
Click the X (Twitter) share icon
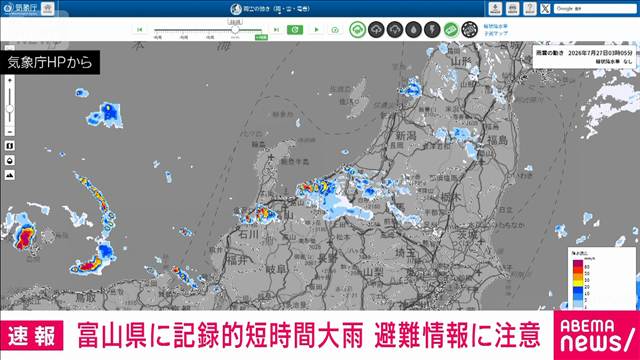tap(545, 8)
